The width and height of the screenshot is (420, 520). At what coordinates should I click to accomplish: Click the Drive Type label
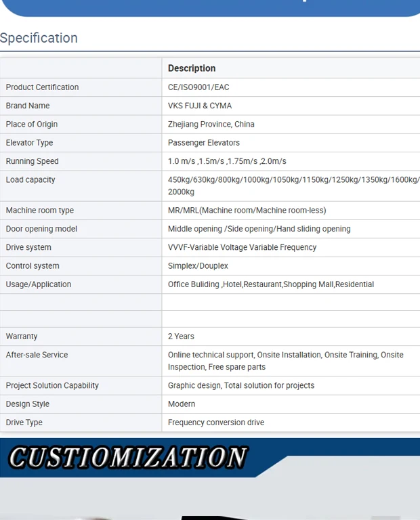click(x=24, y=422)
